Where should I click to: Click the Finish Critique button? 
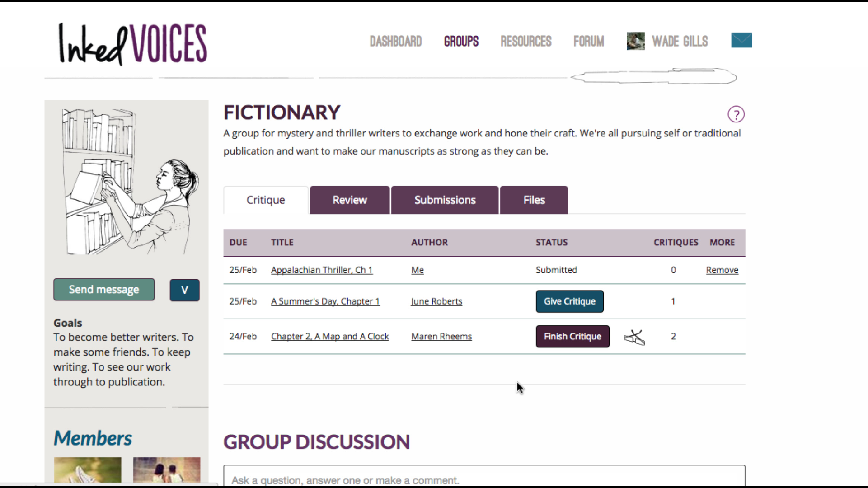pyautogui.click(x=572, y=337)
